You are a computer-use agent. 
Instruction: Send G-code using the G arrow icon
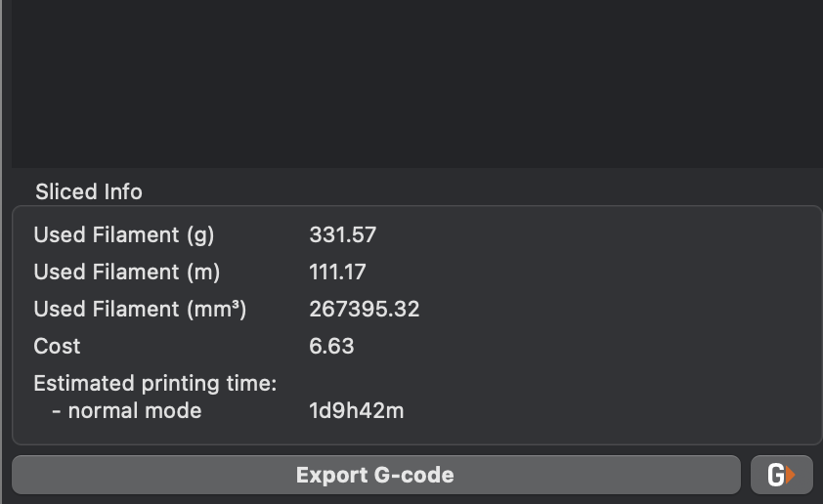pyautogui.click(x=782, y=475)
